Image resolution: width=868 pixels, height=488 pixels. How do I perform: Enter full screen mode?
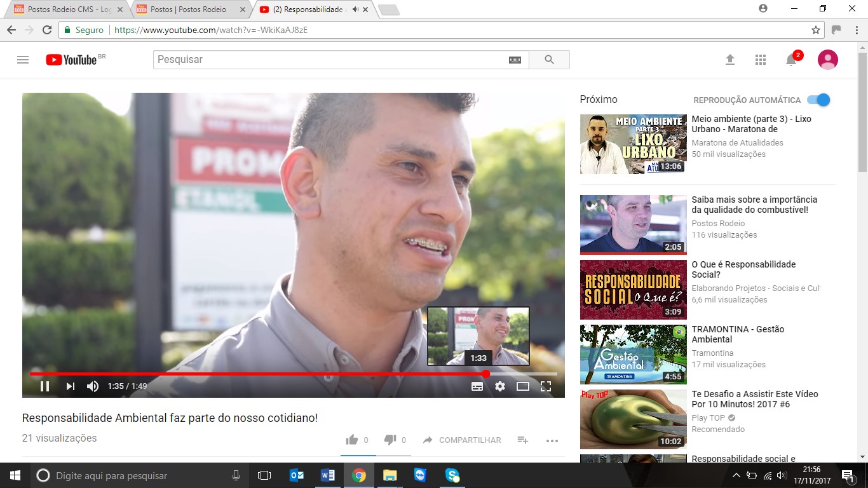tap(545, 386)
